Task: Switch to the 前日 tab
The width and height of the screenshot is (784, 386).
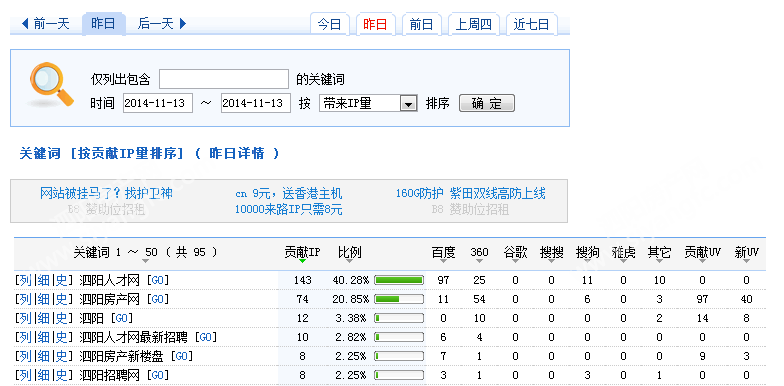Action: pyautogui.click(x=422, y=24)
